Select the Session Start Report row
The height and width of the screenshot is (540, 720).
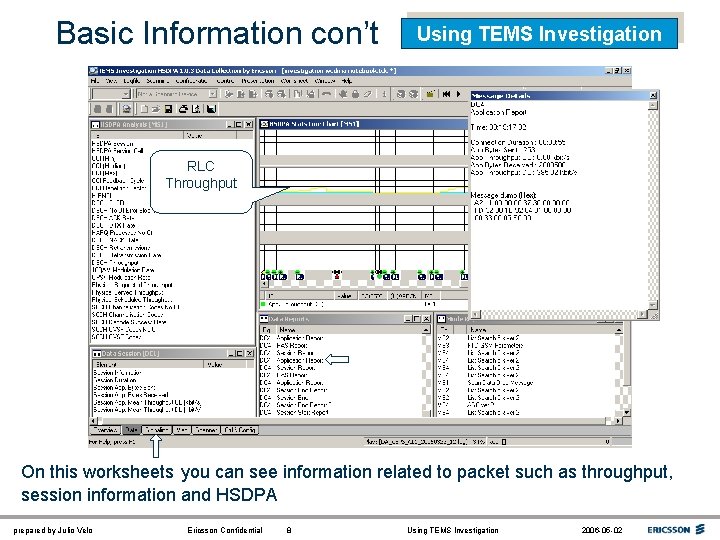(x=302, y=412)
